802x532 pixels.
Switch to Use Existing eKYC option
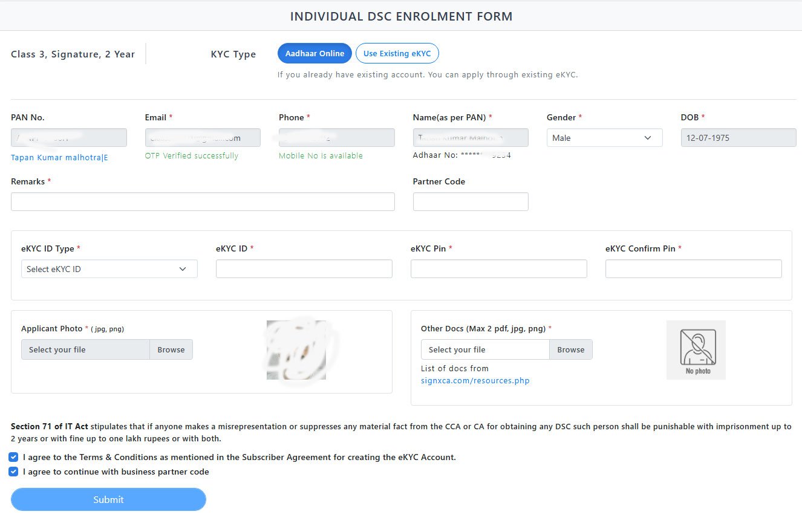tap(397, 53)
